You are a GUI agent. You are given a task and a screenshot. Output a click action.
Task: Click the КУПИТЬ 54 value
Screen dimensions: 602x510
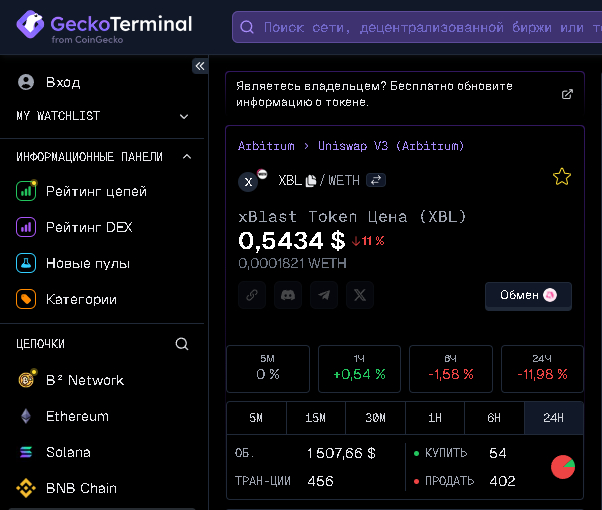(x=498, y=453)
